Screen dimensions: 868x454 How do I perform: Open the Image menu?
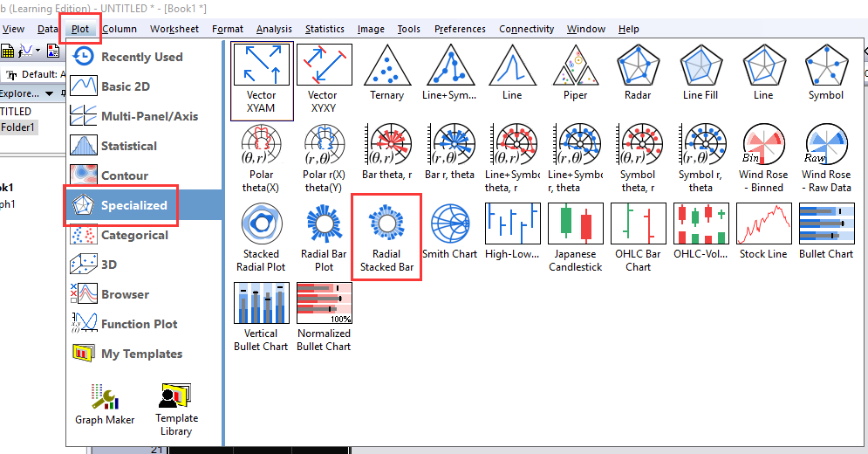click(x=371, y=29)
